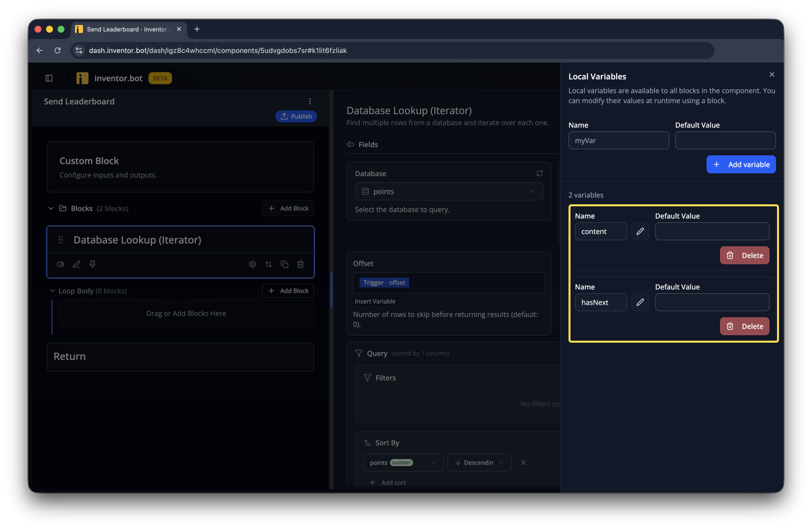
Task: Edit the Database Lookup block with pencil icon
Action: 76,264
